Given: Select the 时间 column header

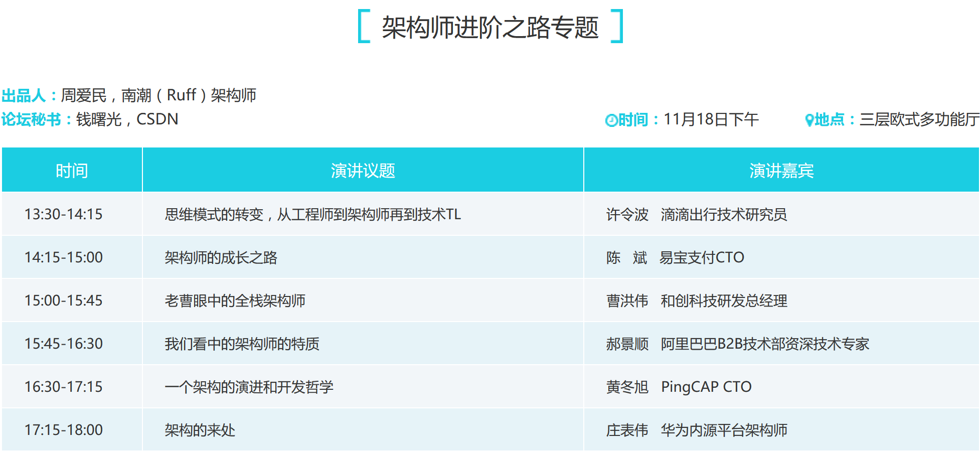Looking at the screenshot, I should pyautogui.click(x=72, y=170).
